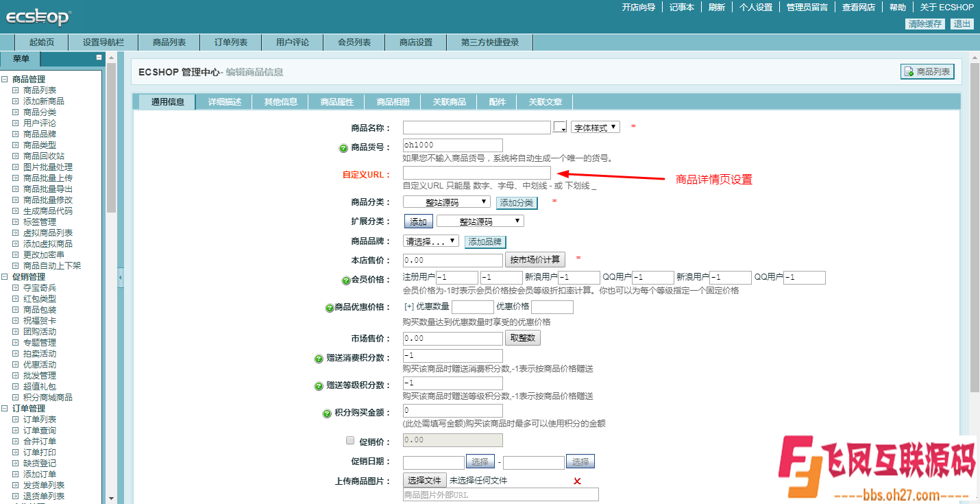Viewport: 980px width, 504px height.
Task: Click second 选择 promotion end date button
Action: coord(581,461)
